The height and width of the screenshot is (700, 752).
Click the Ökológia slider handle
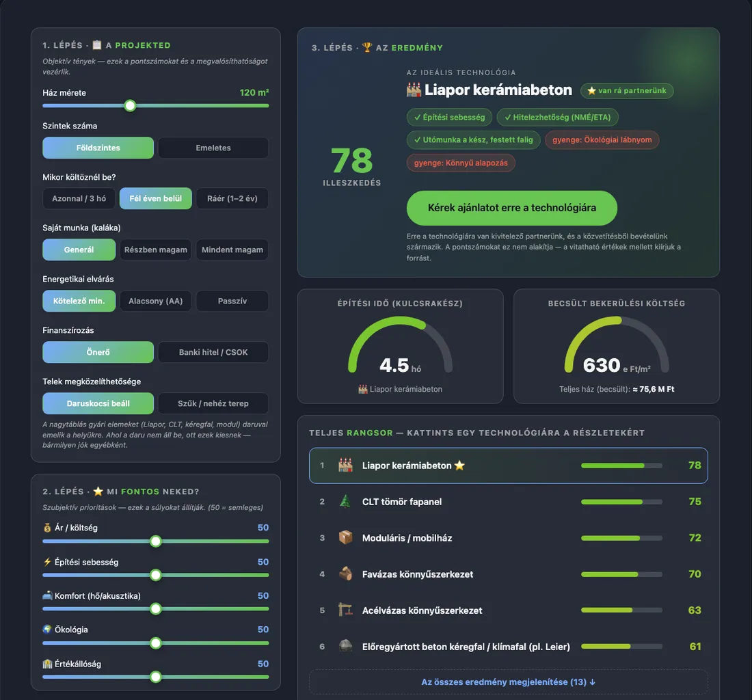(x=155, y=643)
